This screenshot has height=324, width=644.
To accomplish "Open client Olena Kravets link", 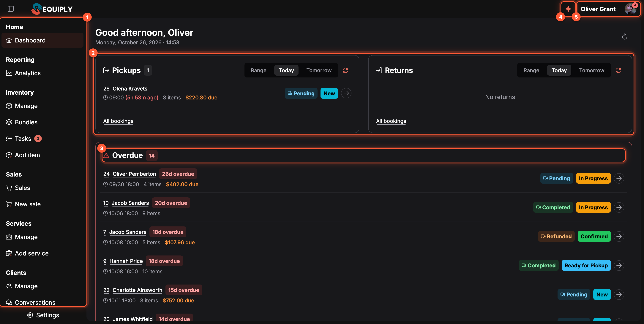I will [130, 89].
